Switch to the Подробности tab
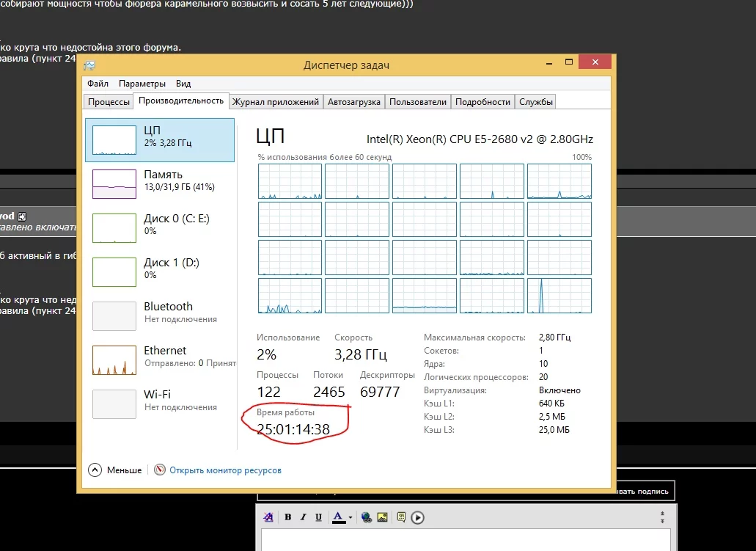Image resolution: width=756 pixels, height=551 pixels. click(482, 102)
